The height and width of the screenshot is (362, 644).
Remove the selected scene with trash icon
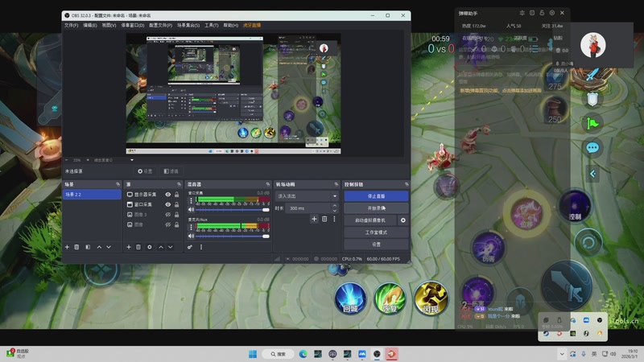tap(76, 247)
